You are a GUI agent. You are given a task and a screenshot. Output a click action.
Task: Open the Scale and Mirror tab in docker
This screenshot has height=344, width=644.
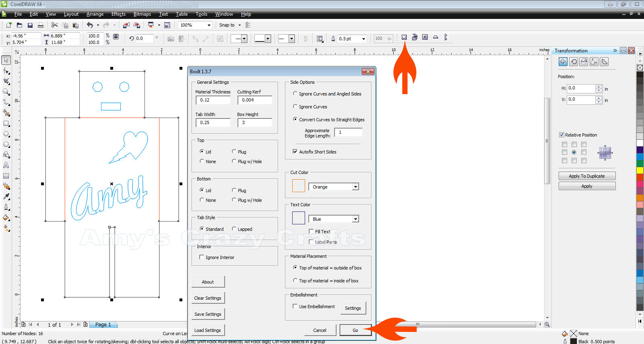coord(584,62)
